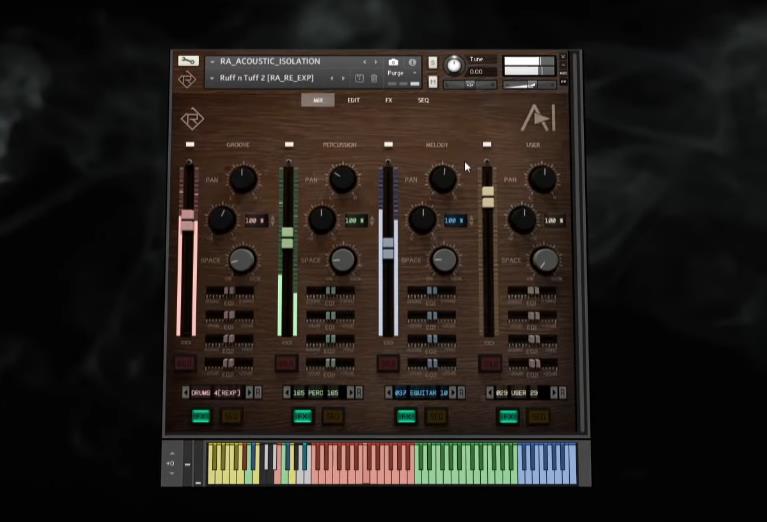Toggle the instrument Mute M button

(432, 82)
